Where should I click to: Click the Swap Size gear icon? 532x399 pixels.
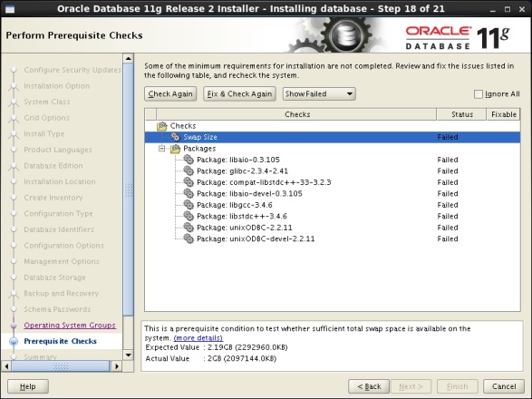point(175,137)
